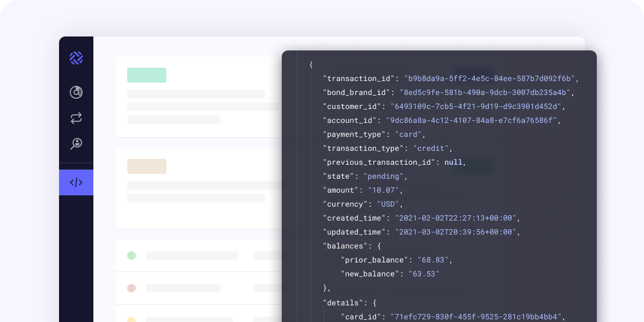The width and height of the screenshot is (644, 322).
Task: Click the green tag in first card
Action: tap(147, 75)
